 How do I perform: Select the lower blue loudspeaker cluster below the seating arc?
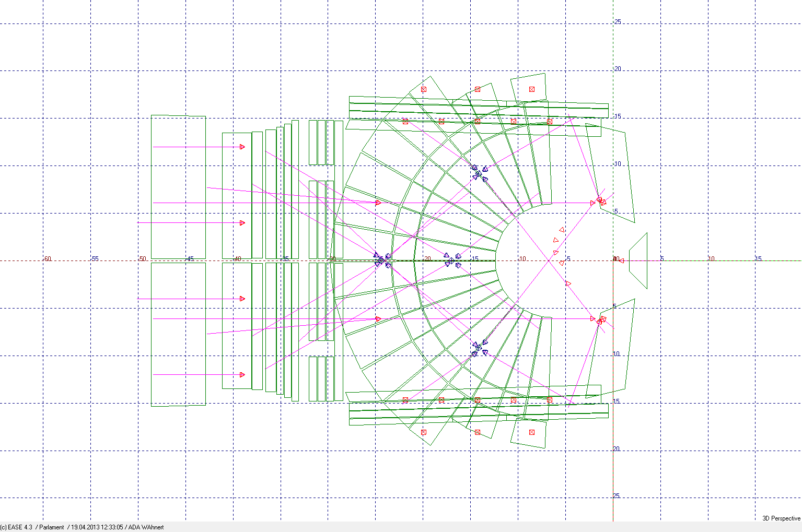[480, 348]
